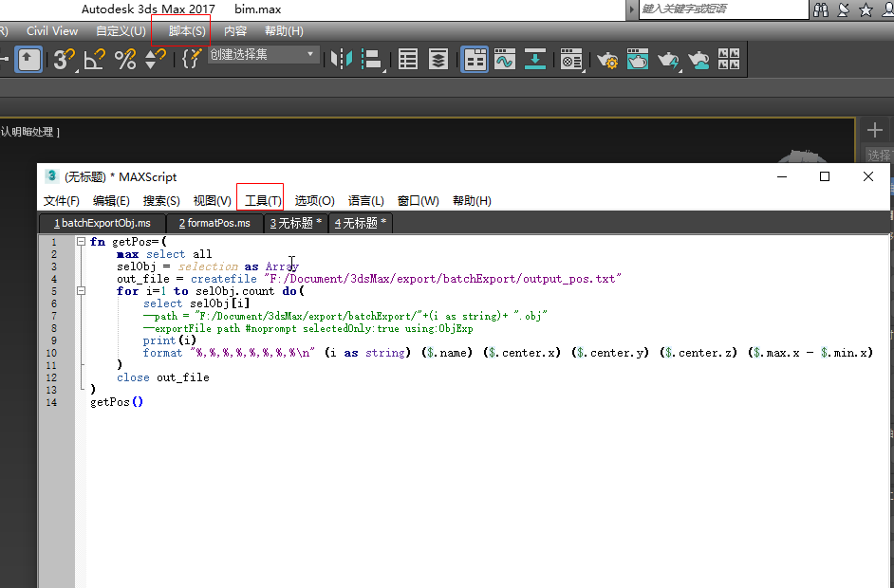
Task: Click the 'max select all' code line
Action: click(x=164, y=254)
